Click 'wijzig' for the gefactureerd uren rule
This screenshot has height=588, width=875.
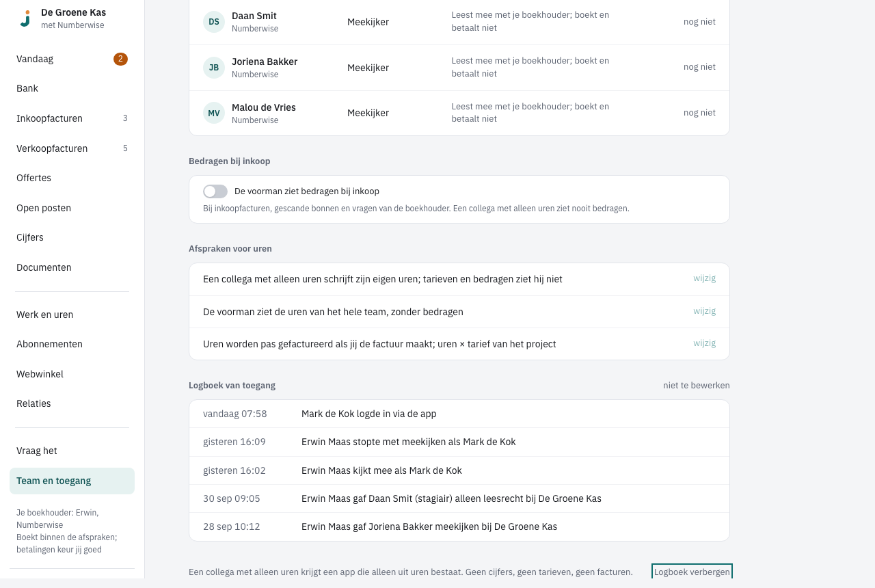pyautogui.click(x=704, y=343)
